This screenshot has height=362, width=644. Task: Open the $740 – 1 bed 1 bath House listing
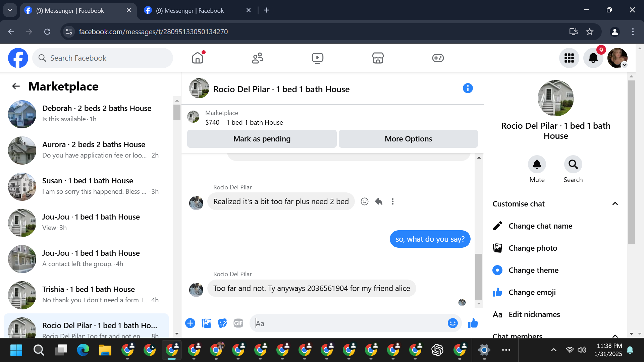click(244, 122)
